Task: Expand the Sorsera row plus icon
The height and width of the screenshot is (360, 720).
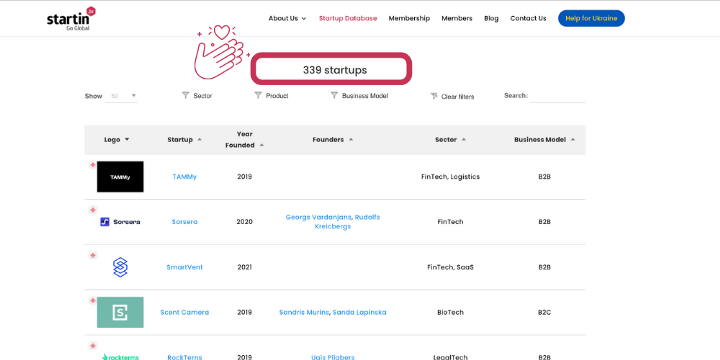Action: (93, 210)
